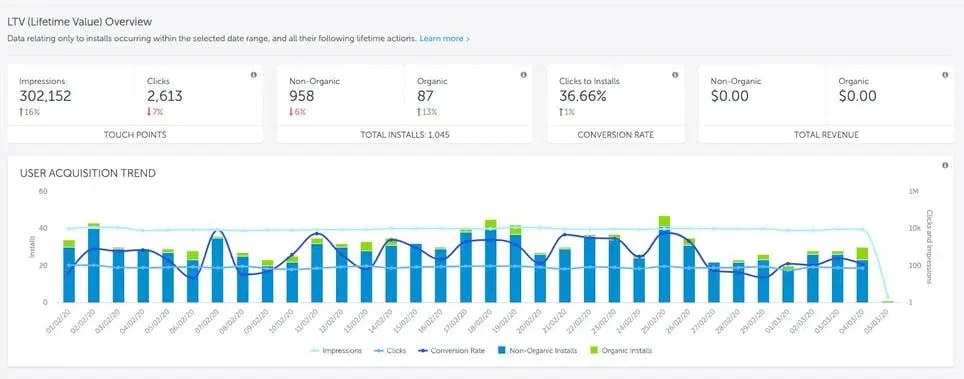
Task: Click the installs bar for 18/02/20
Action: coord(491,261)
